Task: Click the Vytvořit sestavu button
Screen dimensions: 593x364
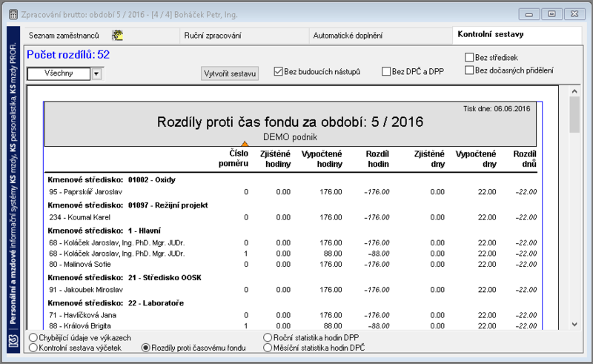Action: pos(230,73)
